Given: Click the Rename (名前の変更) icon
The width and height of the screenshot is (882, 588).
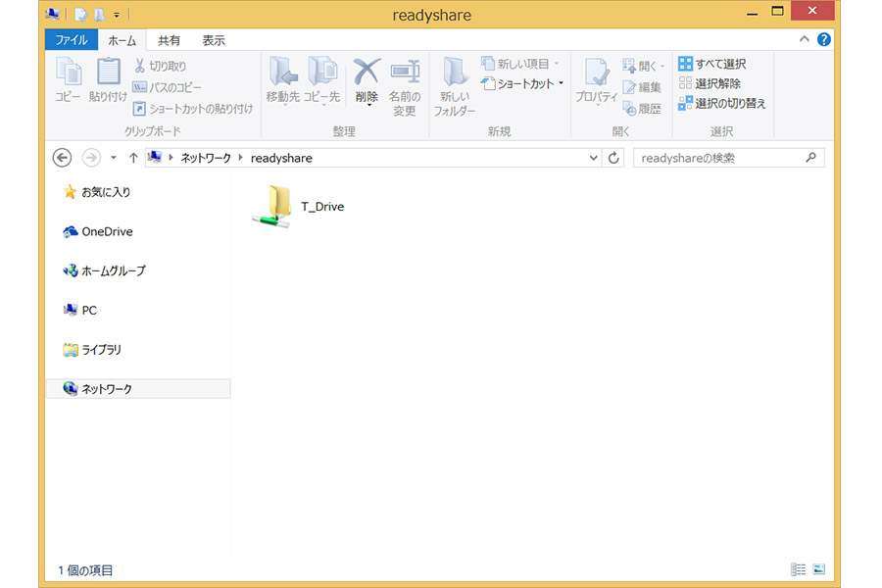Looking at the screenshot, I should point(405,85).
